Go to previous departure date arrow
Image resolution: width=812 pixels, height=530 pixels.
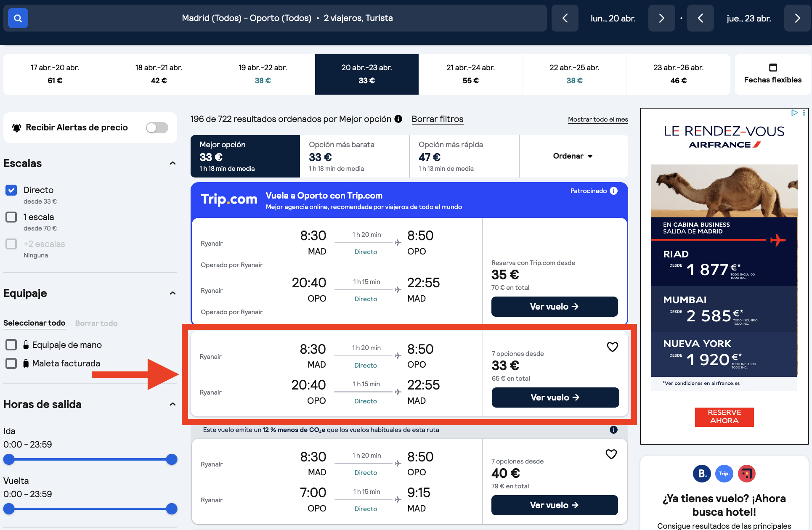coord(565,18)
